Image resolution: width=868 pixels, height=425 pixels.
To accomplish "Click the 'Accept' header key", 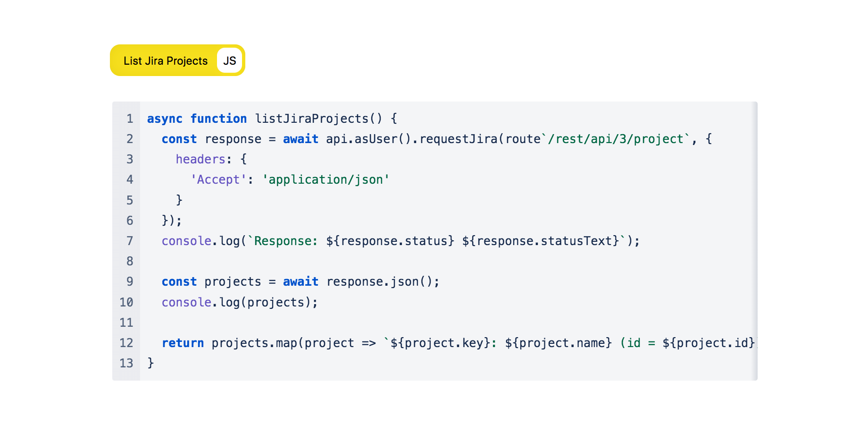I will (218, 179).
